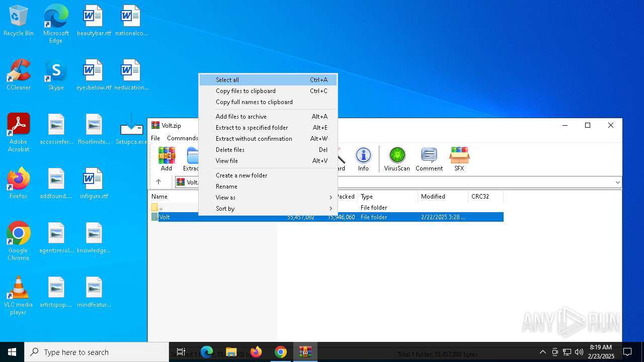Expand the Sort by submenu
Screen dimensions: 644x362
coord(268,209)
